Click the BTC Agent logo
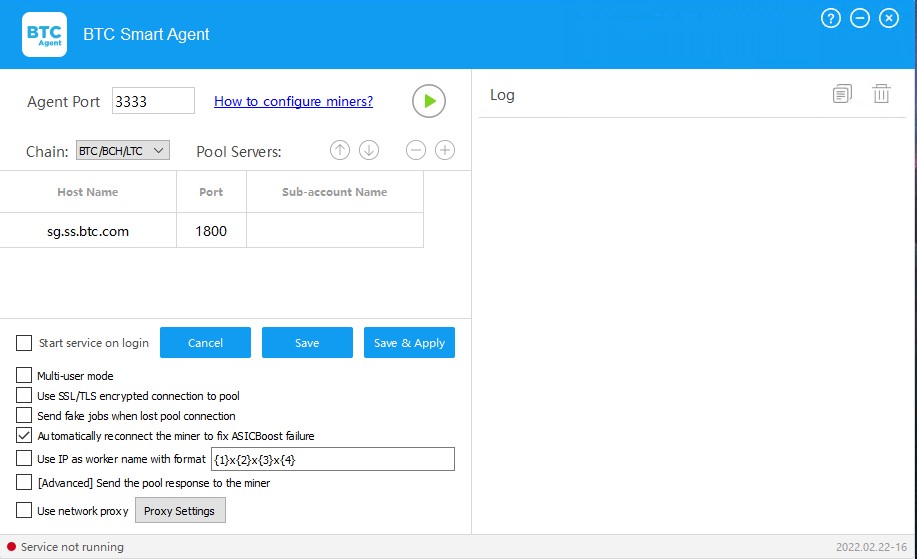This screenshot has height=559, width=917. tap(44, 34)
